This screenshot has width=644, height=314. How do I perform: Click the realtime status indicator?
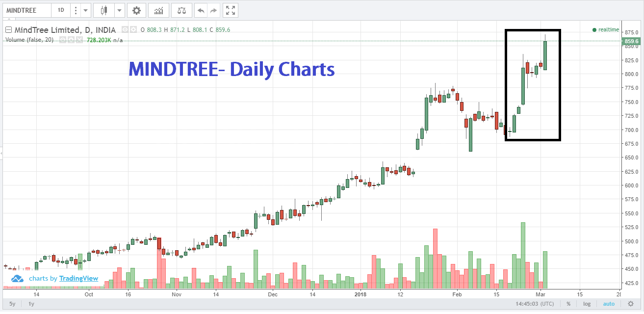(606, 29)
